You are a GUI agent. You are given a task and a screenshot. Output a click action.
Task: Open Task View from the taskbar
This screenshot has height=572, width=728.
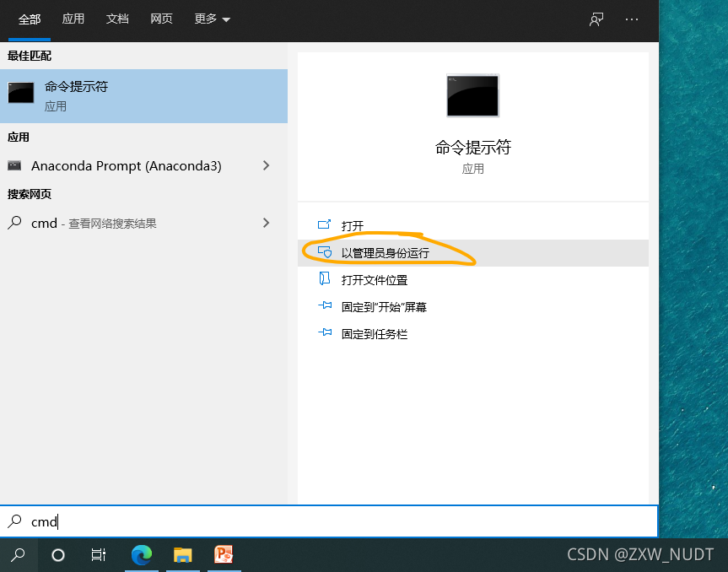tap(98, 554)
